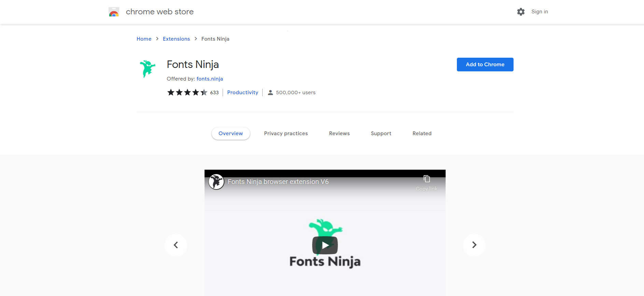Click the 'Fonts Ninja' extension title heading
This screenshot has height=296, width=644.
tap(193, 65)
